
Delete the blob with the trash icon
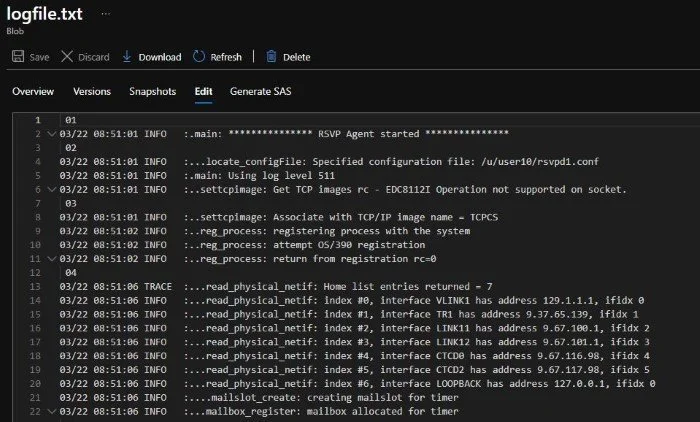(x=271, y=57)
